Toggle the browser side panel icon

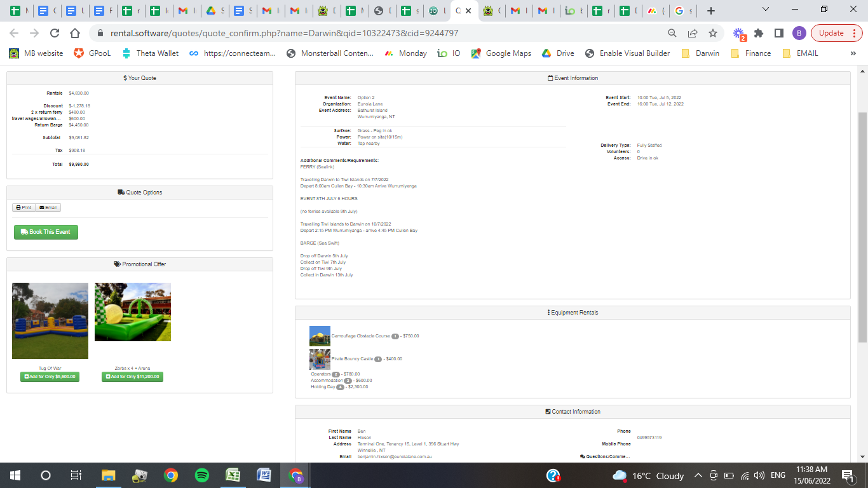[x=778, y=33]
